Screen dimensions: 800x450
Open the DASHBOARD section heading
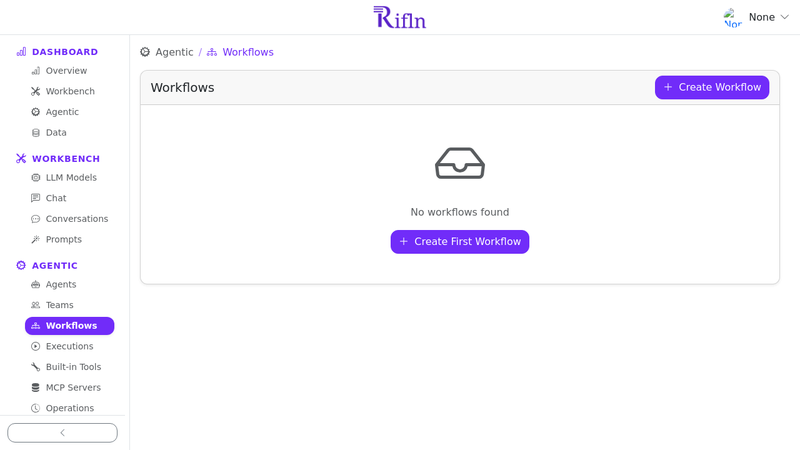click(x=65, y=52)
